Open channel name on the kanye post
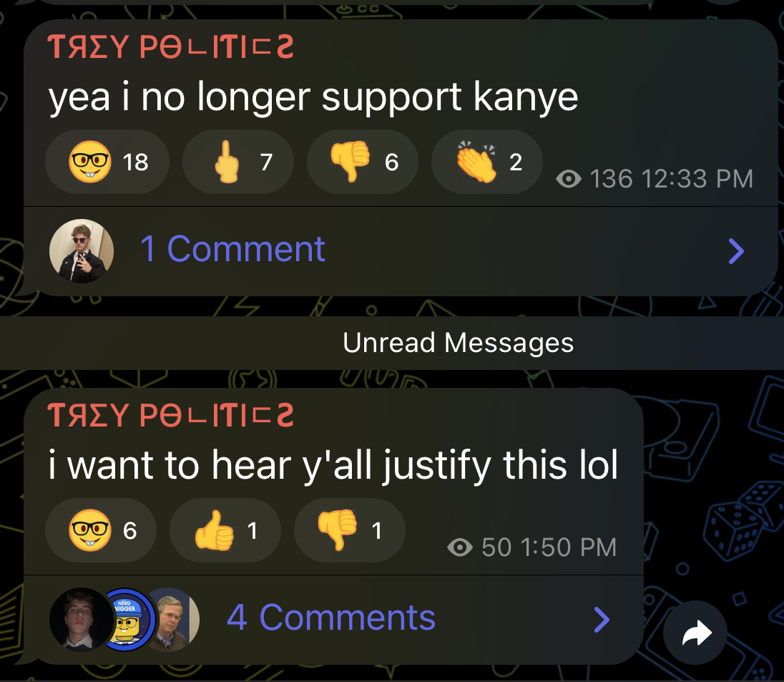Viewport: 784px width, 682px height. coord(170,47)
